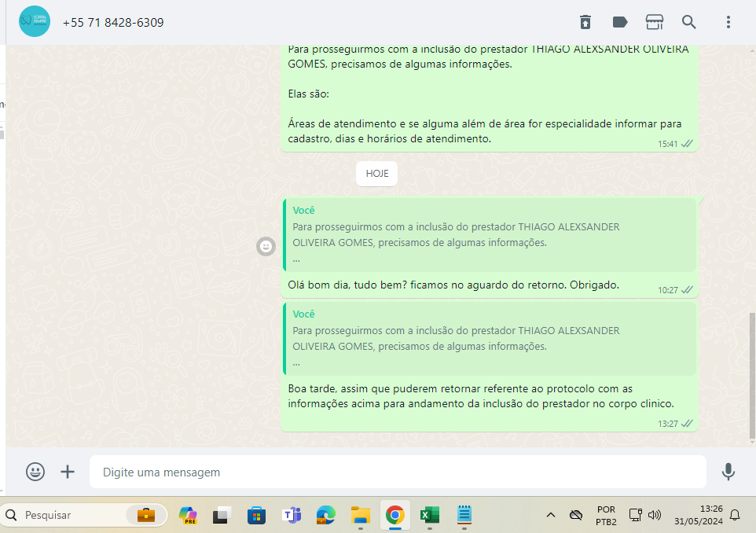React with emoji to 10:27 message
Screen dimensions: 756x533
266,247
